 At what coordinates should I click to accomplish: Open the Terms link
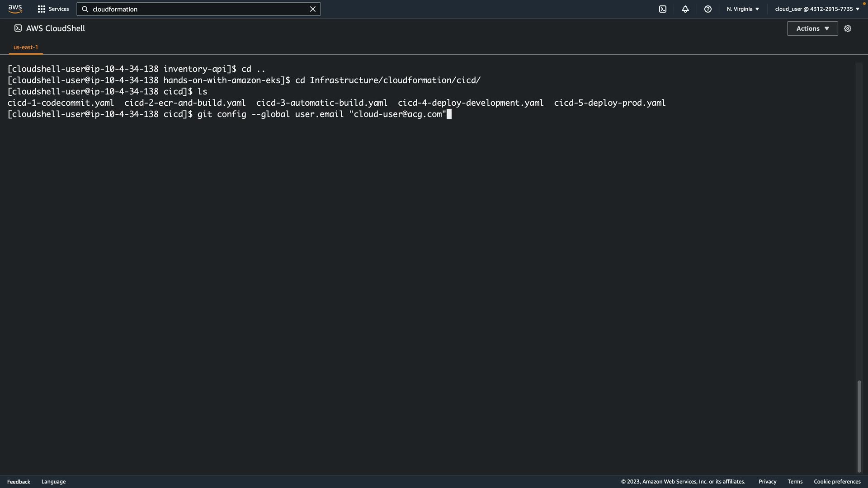[x=795, y=482]
